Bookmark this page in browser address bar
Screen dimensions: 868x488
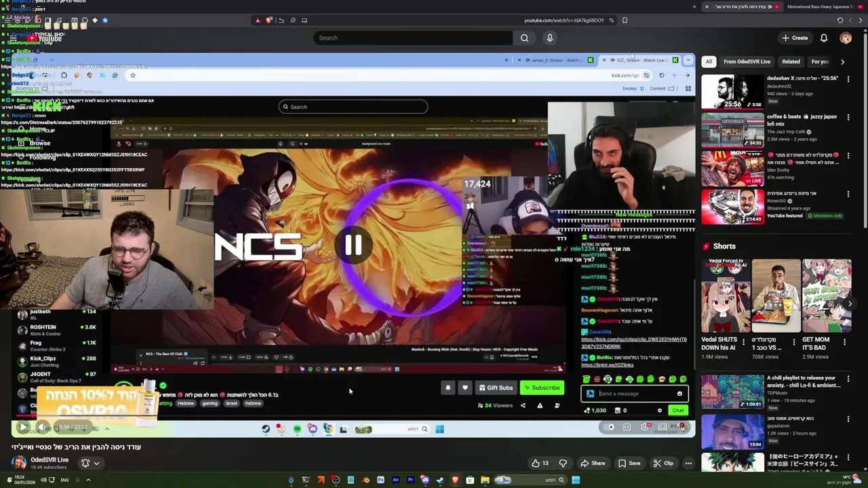pos(625,20)
